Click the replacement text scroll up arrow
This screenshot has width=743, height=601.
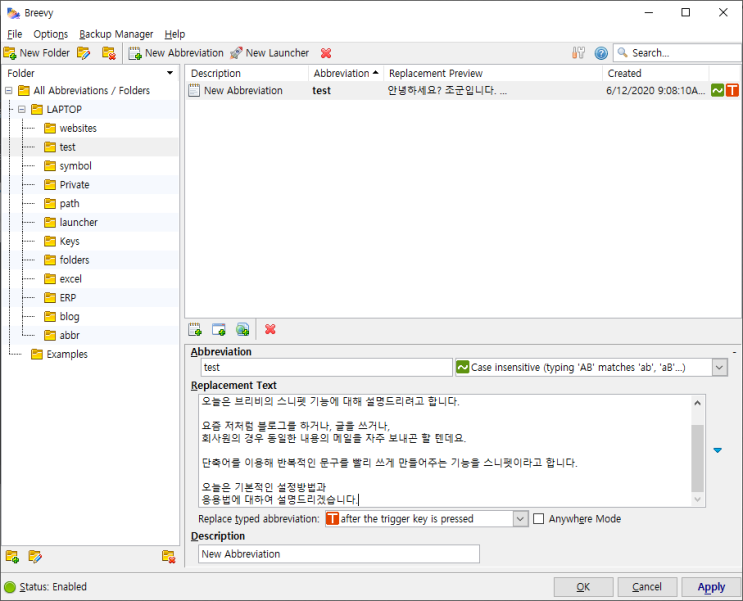697,403
